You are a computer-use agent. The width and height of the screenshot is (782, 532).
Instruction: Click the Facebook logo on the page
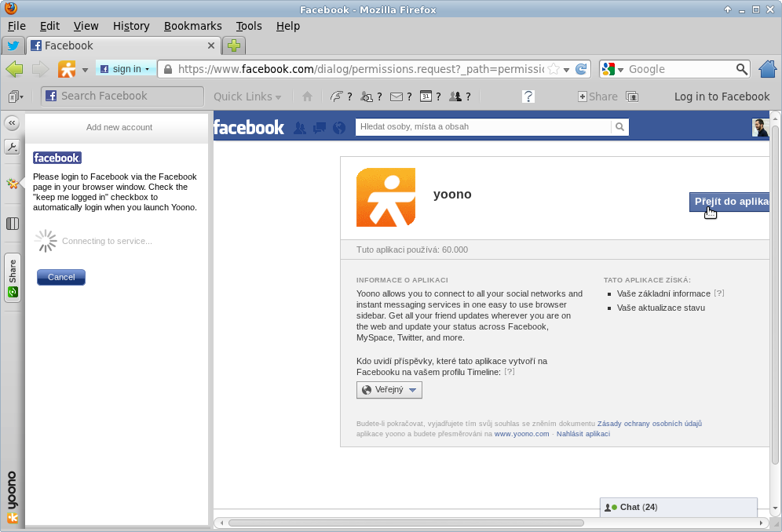(x=249, y=128)
